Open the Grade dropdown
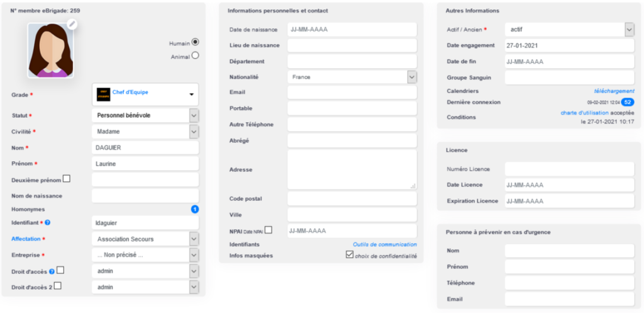 coord(191,95)
